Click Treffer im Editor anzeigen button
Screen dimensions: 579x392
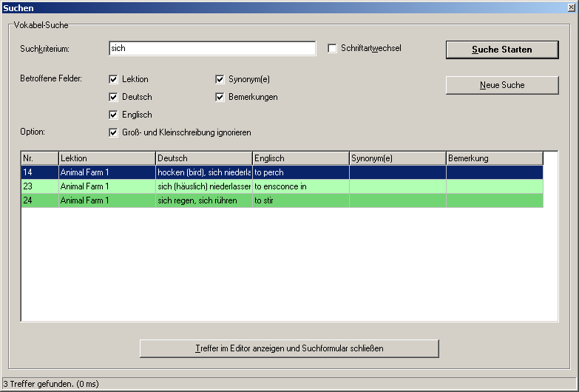pos(289,348)
